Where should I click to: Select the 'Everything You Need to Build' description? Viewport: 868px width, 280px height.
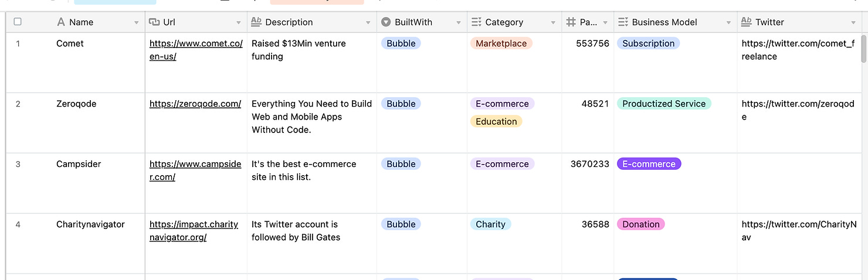[312, 123]
